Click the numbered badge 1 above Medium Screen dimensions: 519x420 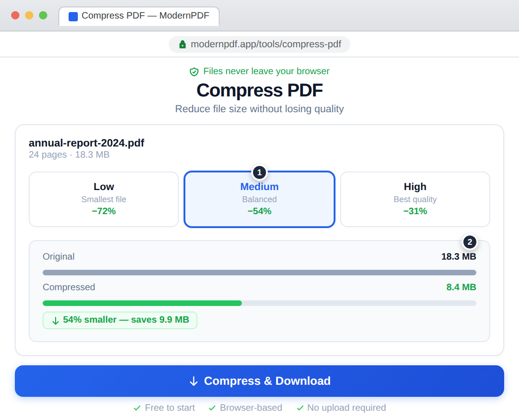259,172
